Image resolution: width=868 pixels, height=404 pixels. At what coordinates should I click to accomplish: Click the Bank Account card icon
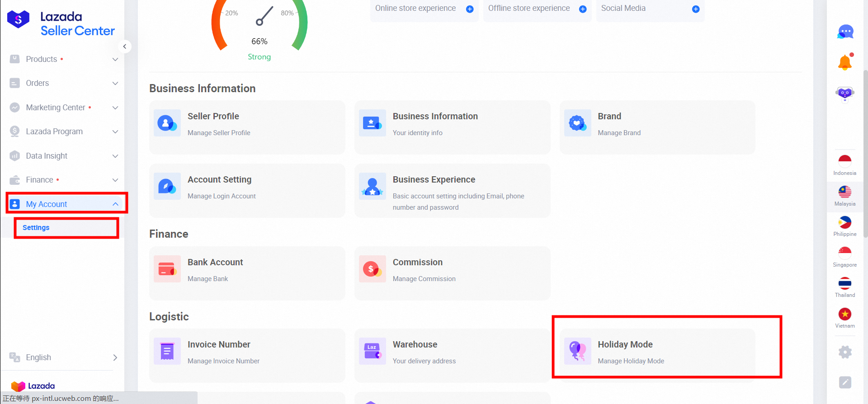click(167, 269)
